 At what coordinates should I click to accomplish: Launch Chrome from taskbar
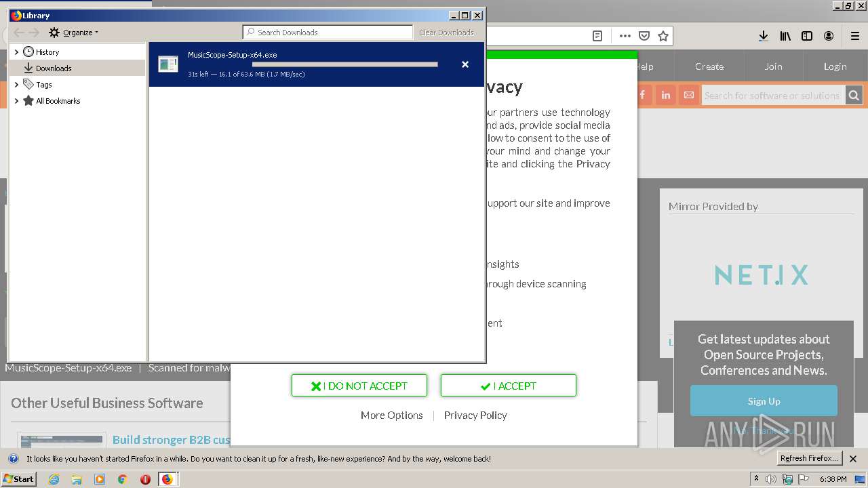(123, 479)
